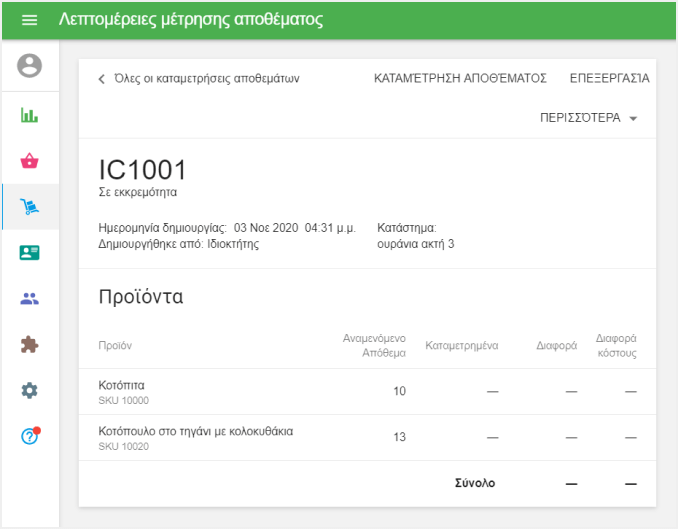Open the sales basket icon
The height and width of the screenshot is (529, 678).
(30, 161)
